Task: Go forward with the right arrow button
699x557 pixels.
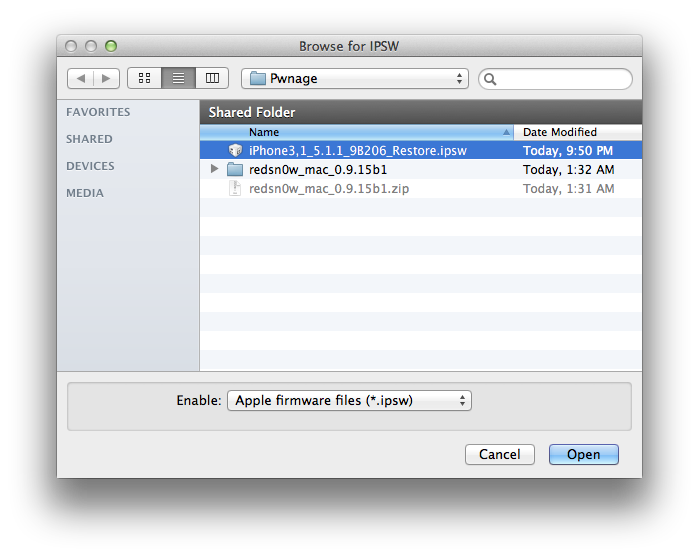Action: tap(106, 79)
